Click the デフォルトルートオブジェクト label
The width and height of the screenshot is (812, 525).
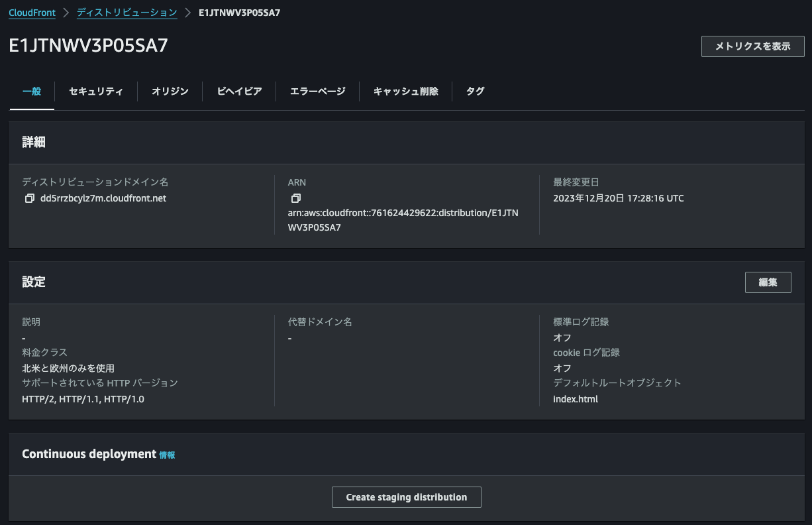617,383
